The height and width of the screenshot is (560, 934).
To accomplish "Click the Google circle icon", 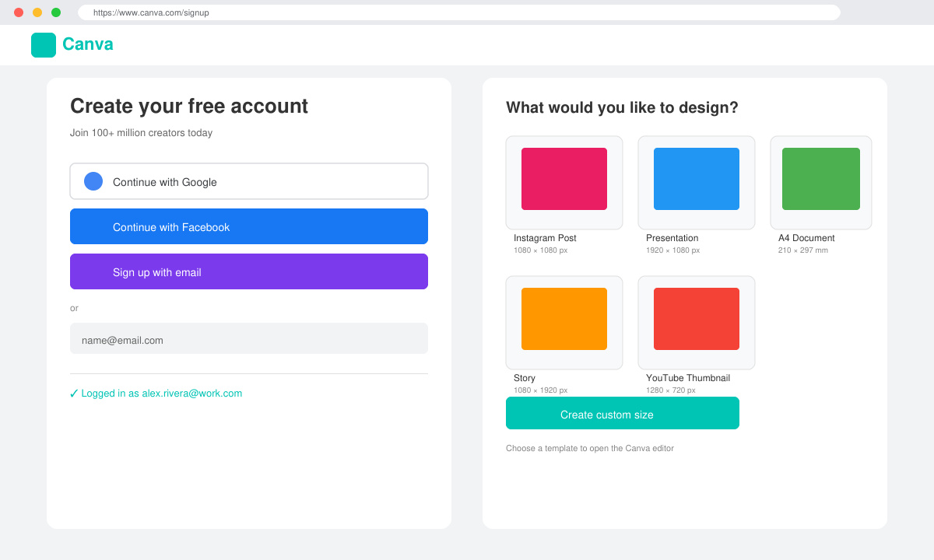I will 93,181.
